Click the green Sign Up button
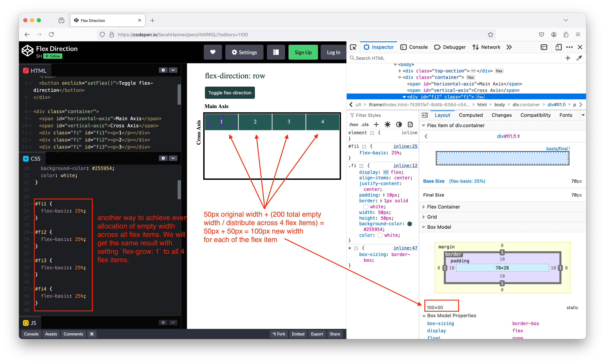 pyautogui.click(x=303, y=52)
